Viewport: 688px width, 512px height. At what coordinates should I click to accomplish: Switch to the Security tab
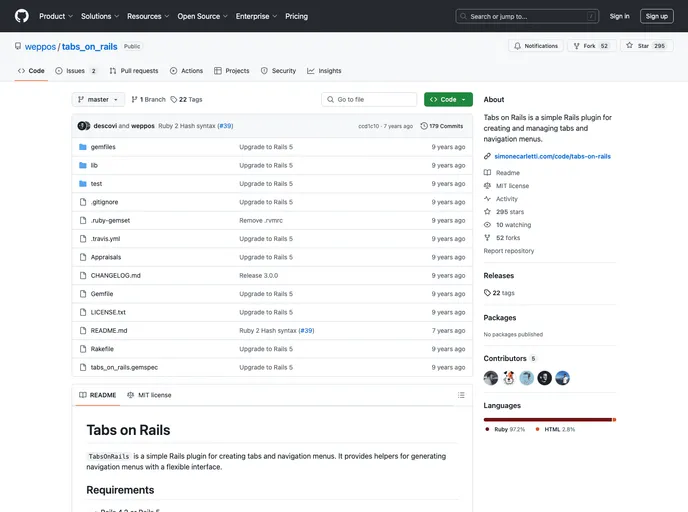point(278,71)
